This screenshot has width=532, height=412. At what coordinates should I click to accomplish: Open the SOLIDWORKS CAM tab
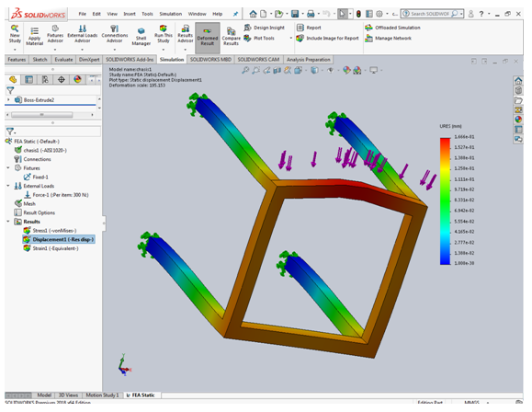[x=258, y=60]
